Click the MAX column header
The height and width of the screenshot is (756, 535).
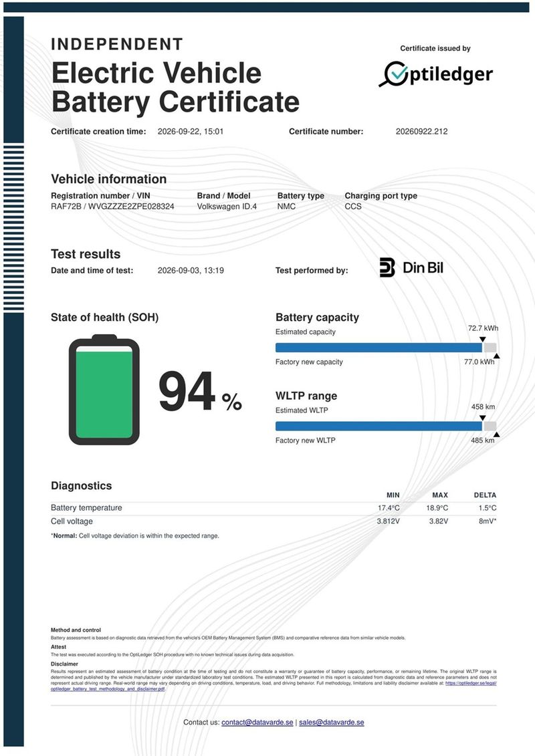(x=440, y=495)
